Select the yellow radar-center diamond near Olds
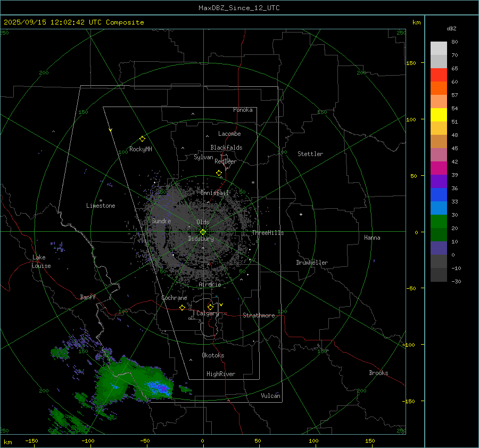479x448 pixels. 203,232
